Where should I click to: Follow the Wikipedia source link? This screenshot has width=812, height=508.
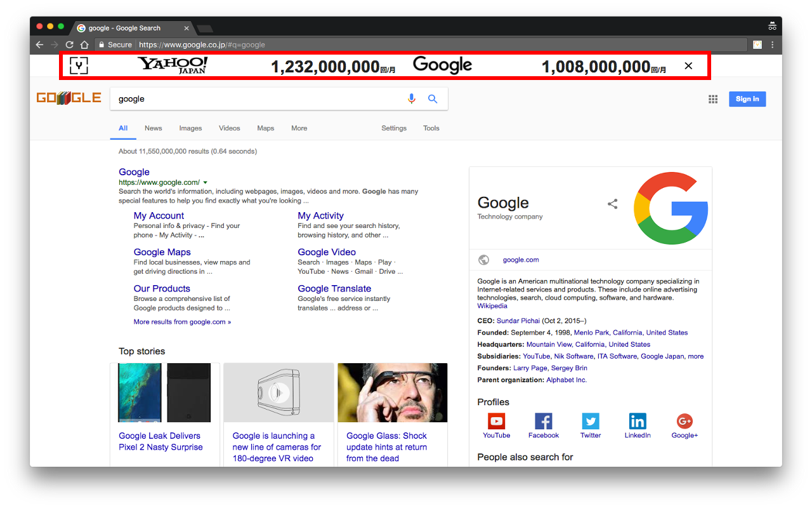tap(492, 306)
